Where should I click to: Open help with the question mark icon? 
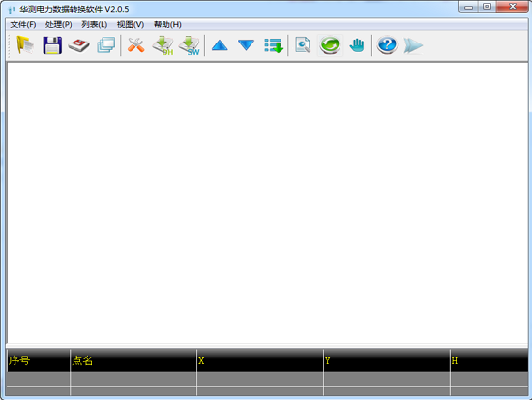387,45
